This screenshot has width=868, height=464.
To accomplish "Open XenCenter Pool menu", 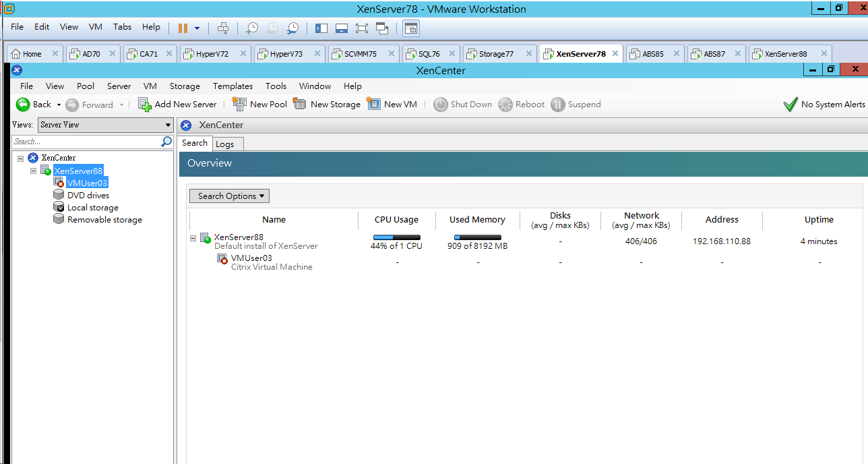I will coord(86,86).
